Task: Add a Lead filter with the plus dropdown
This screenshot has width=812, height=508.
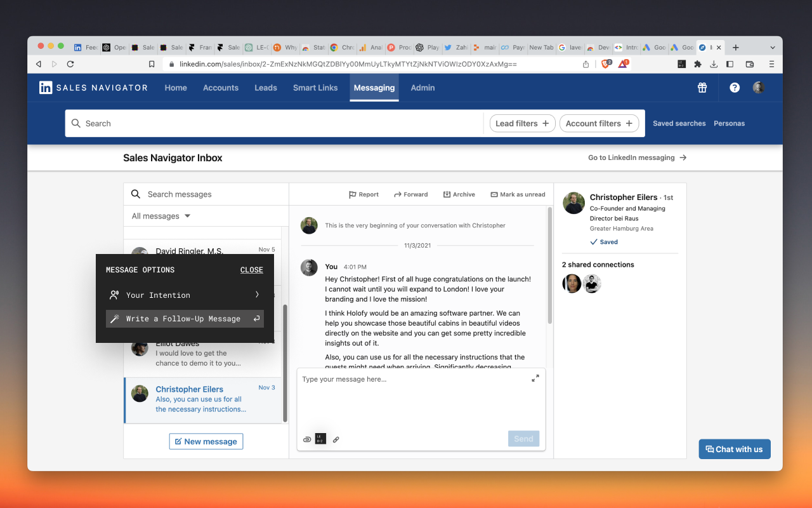Action: (x=522, y=123)
